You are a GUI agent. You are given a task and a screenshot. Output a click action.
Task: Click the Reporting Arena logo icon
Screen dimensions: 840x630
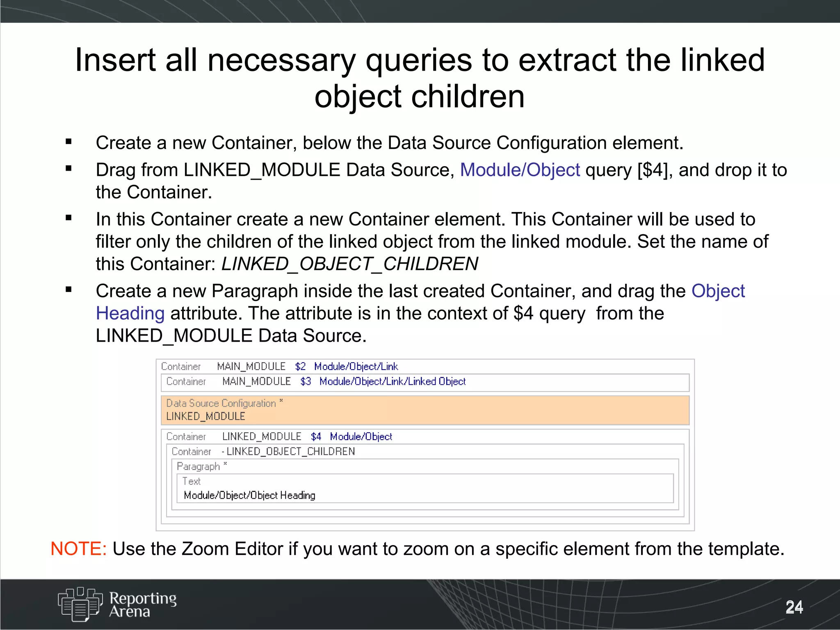click(80, 604)
